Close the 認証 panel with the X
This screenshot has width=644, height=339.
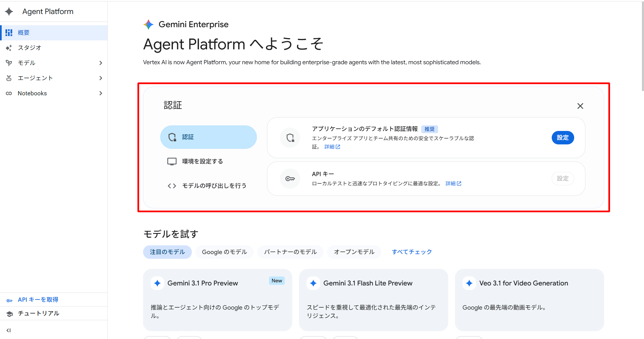[580, 106]
